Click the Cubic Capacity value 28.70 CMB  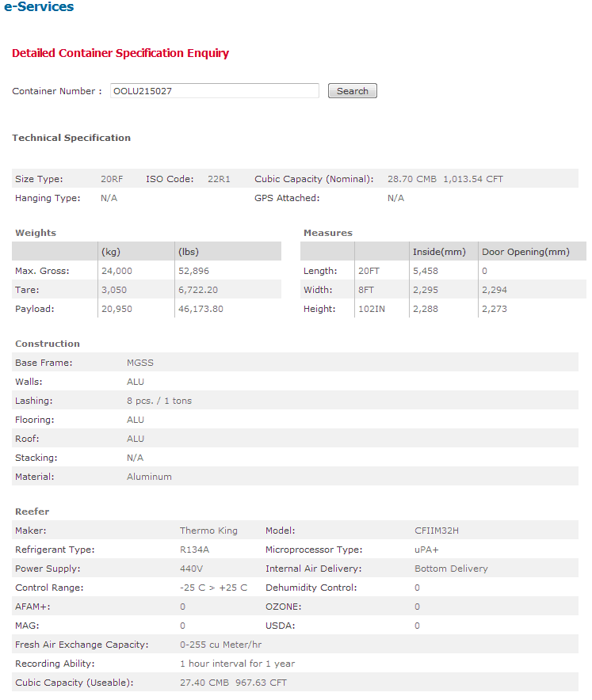coord(411,179)
